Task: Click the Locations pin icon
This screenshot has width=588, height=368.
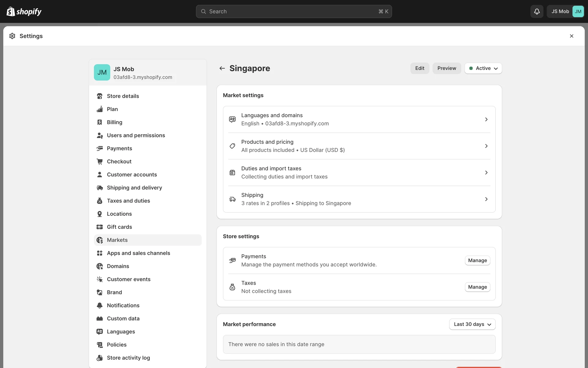Action: pos(100,214)
